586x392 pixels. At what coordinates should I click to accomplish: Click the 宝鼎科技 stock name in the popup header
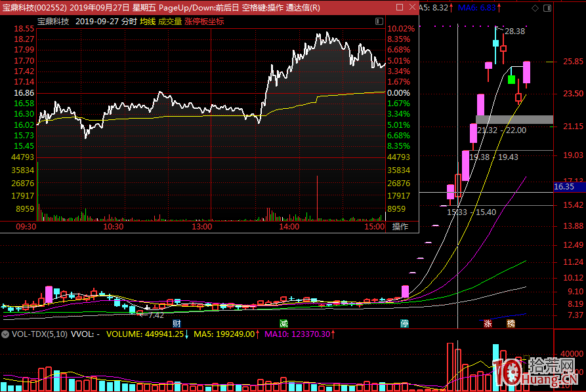53,22
